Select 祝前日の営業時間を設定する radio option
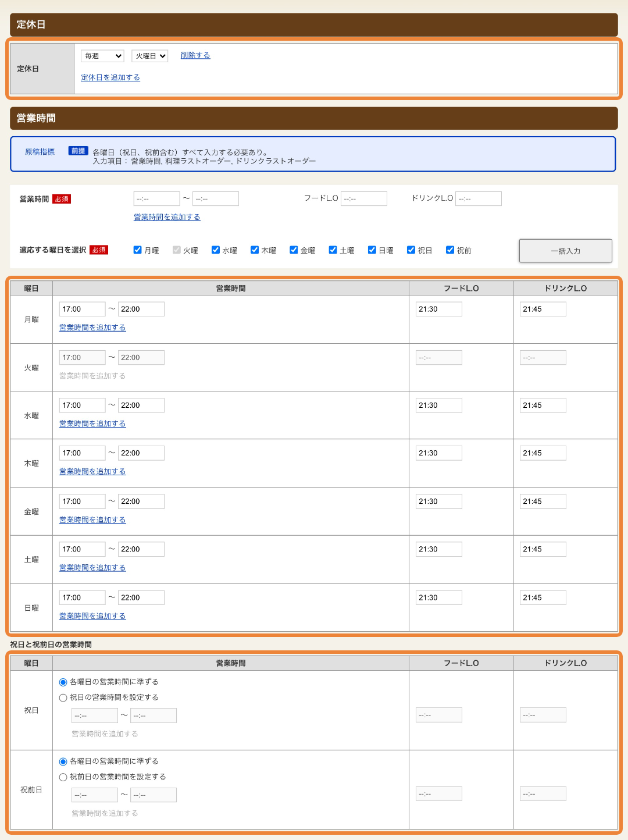This screenshot has height=840, width=628. pos(63,777)
